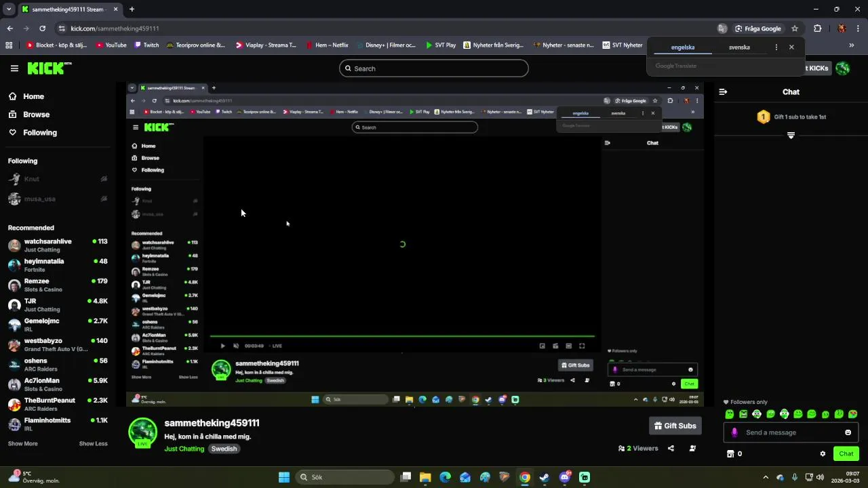Toggle notification bell for musa_usa
The height and width of the screenshot is (488, 868).
[104, 199]
